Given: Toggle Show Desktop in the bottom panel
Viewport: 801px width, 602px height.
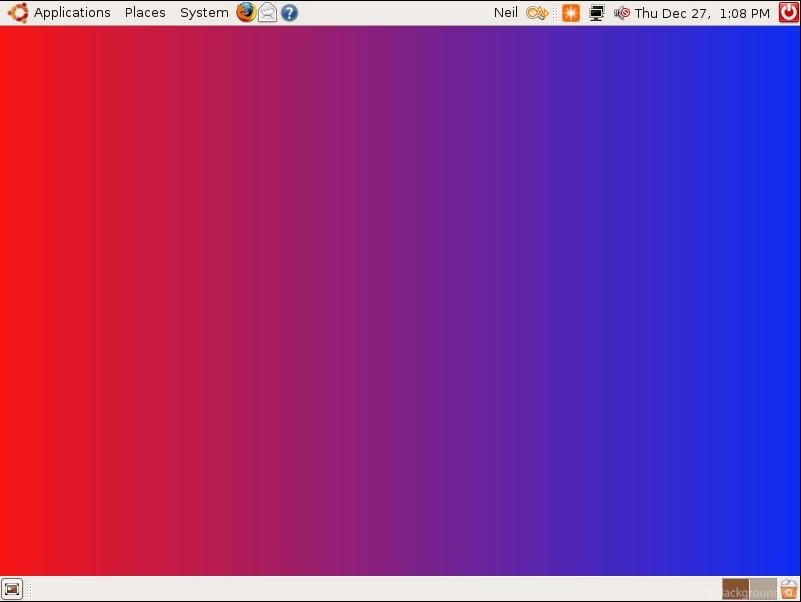Looking at the screenshot, I should pyautogui.click(x=12, y=589).
